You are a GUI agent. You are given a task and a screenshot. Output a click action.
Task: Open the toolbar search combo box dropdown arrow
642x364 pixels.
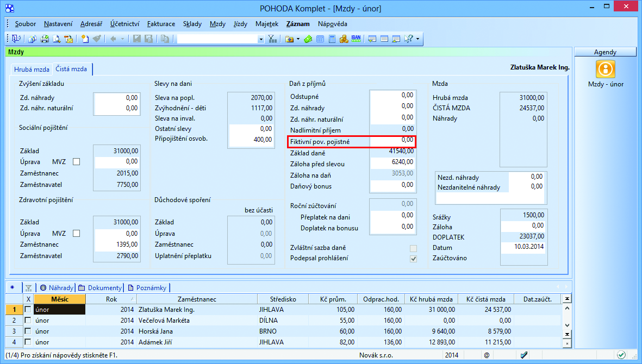[x=261, y=39]
